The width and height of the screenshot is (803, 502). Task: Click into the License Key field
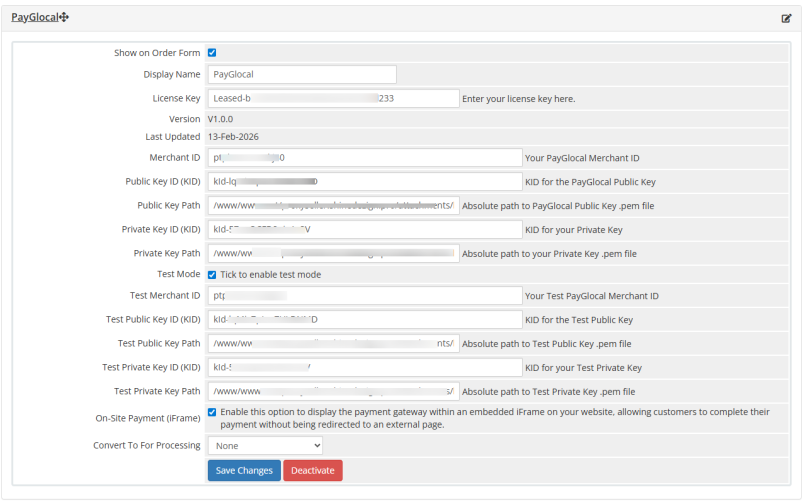333,98
